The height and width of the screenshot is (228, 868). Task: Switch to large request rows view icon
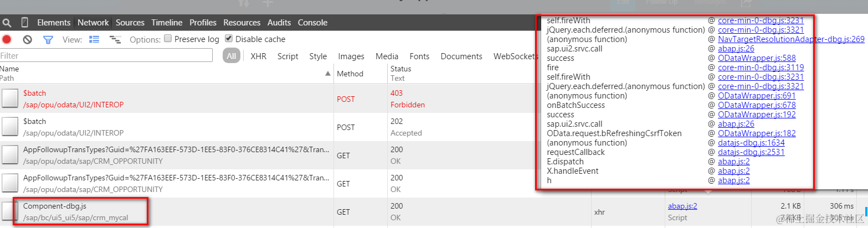click(x=94, y=39)
